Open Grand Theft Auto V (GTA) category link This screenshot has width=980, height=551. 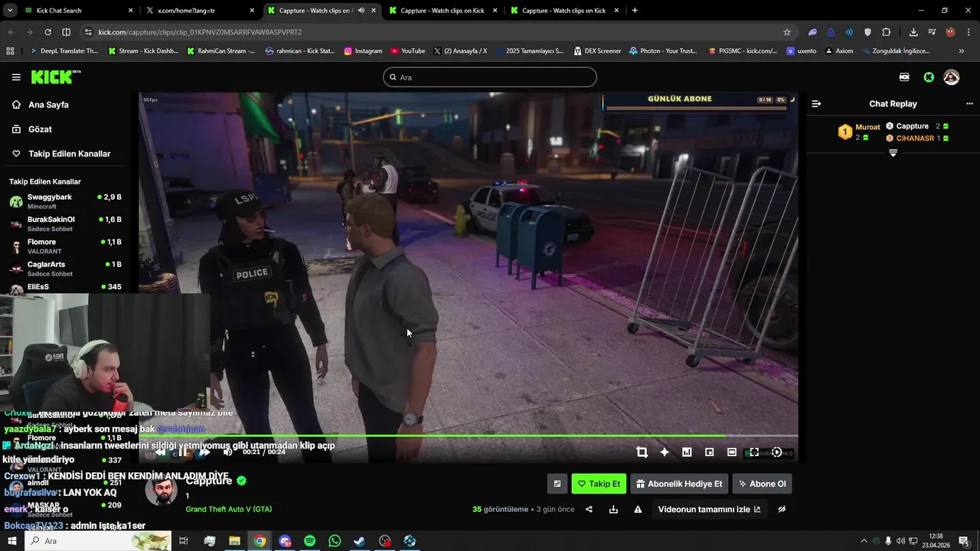228,510
